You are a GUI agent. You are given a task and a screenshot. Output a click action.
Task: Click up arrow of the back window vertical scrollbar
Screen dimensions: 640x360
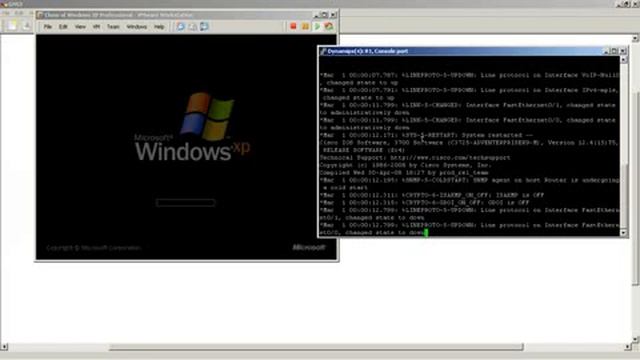[636, 38]
